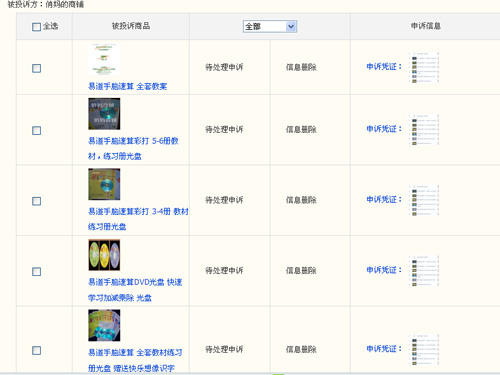Select checkbox for 全套教材练习册光盘 row
The width and height of the screenshot is (500, 375).
(36, 350)
